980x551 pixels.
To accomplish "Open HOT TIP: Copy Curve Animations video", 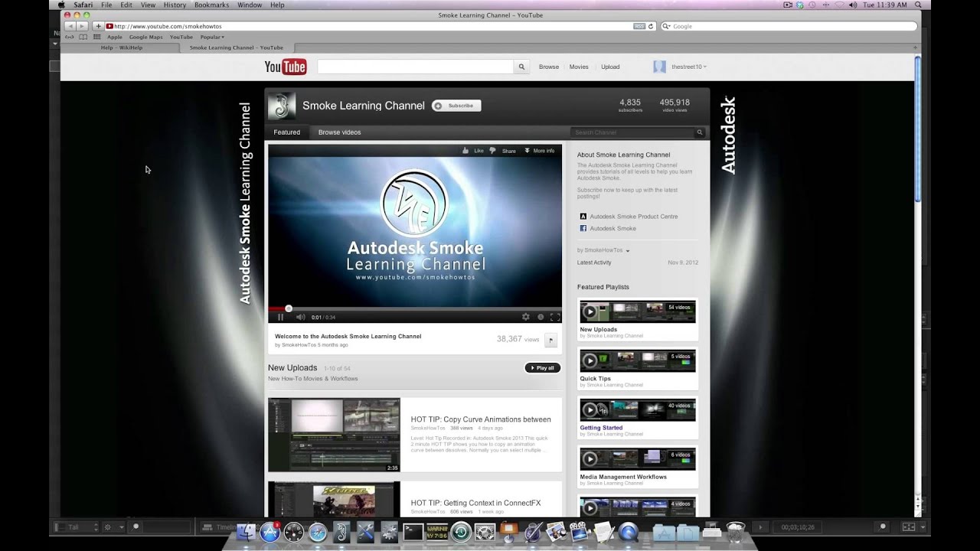I will pyautogui.click(x=481, y=419).
